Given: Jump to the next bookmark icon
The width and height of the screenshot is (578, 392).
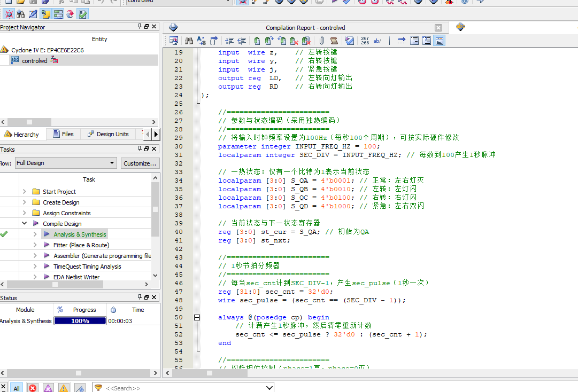Looking at the screenshot, I should [269, 41].
